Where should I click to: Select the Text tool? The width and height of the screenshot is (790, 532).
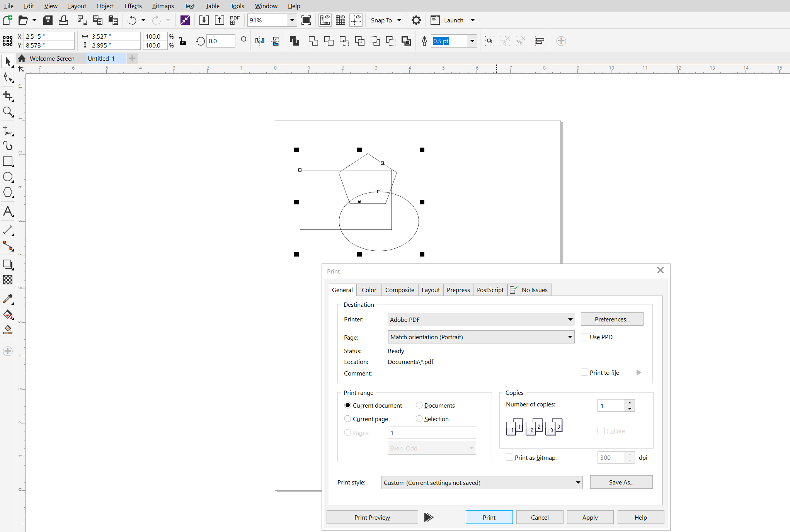[x=8, y=211]
